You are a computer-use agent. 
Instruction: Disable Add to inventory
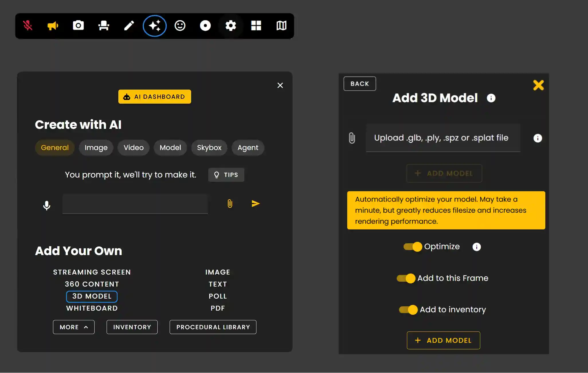408,309
